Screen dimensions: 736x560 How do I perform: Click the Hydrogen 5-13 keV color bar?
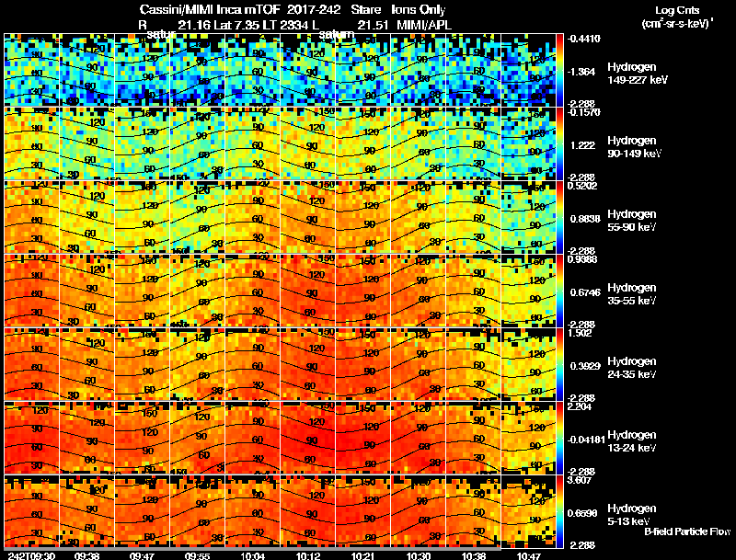pos(559,511)
